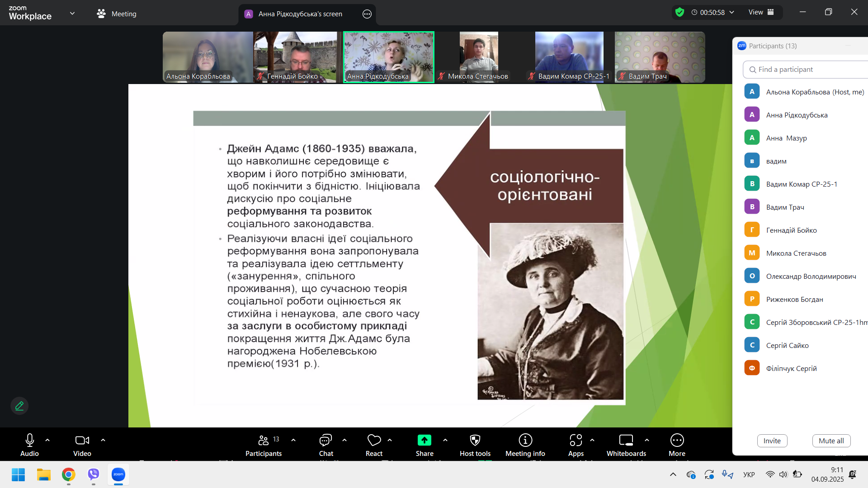Open Host tools shield icon
The width and height of the screenshot is (868, 488).
point(475,441)
